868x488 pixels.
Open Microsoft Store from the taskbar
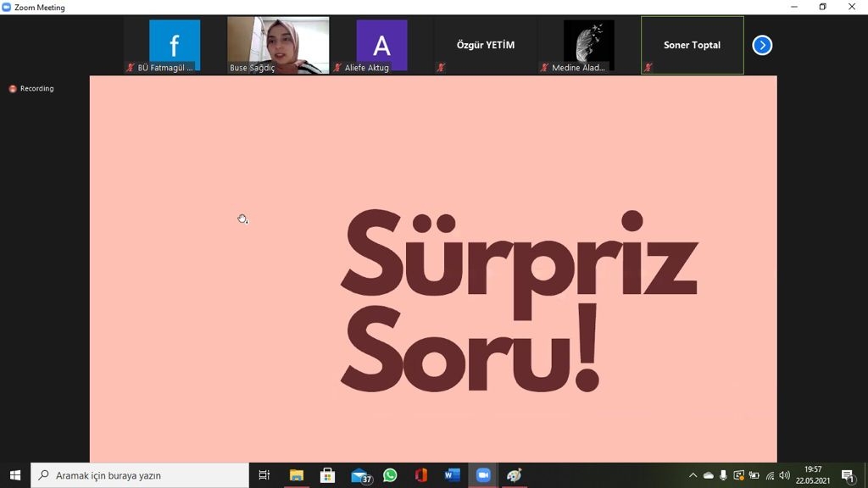[327, 475]
